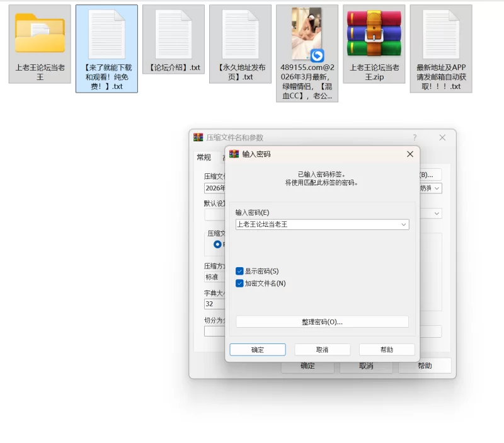Viewport: 504px width, 443px height.
Task: Open the archive name dropdown ending in 奶狮
Action: tap(437, 188)
